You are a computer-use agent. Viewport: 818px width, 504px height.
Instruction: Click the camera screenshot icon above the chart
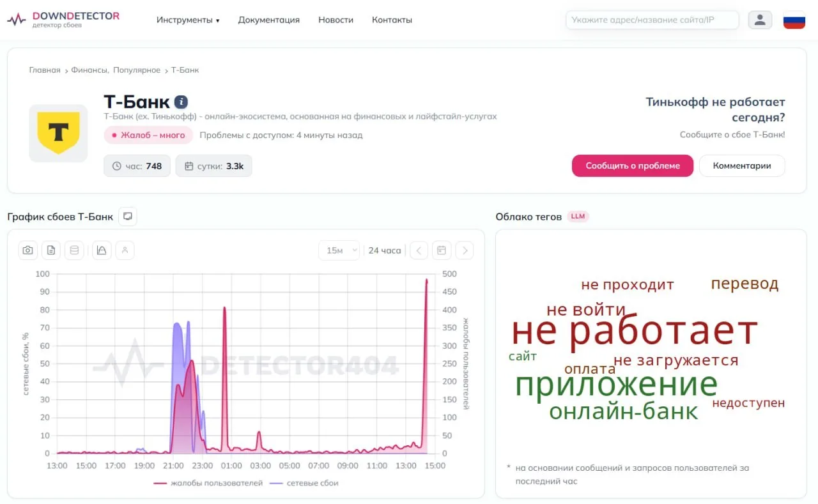[27, 250]
